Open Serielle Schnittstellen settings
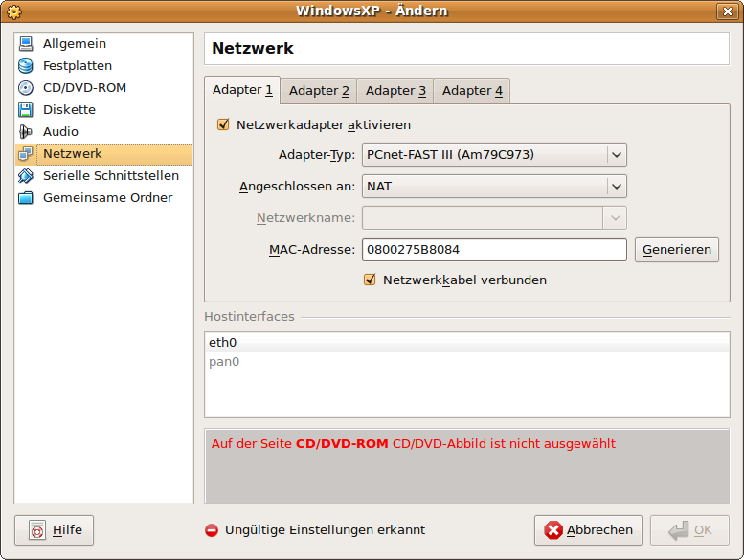744x560 pixels. click(104, 176)
